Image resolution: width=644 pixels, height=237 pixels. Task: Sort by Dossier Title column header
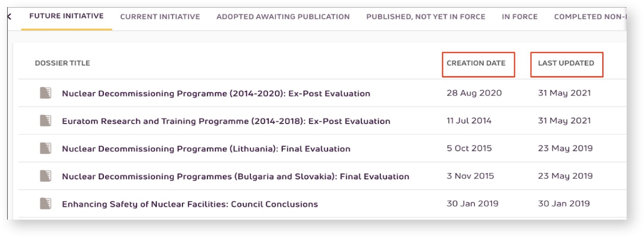[x=62, y=63]
